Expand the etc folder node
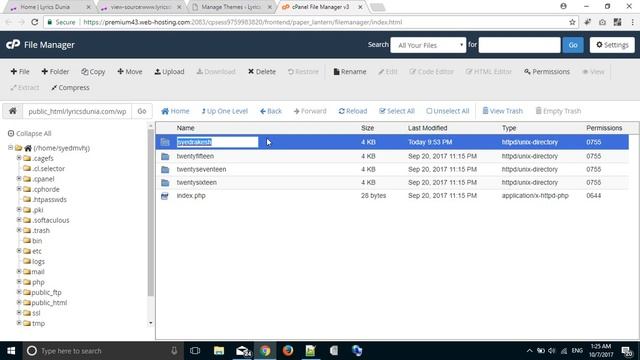640x360 pixels. pyautogui.click(x=19, y=251)
